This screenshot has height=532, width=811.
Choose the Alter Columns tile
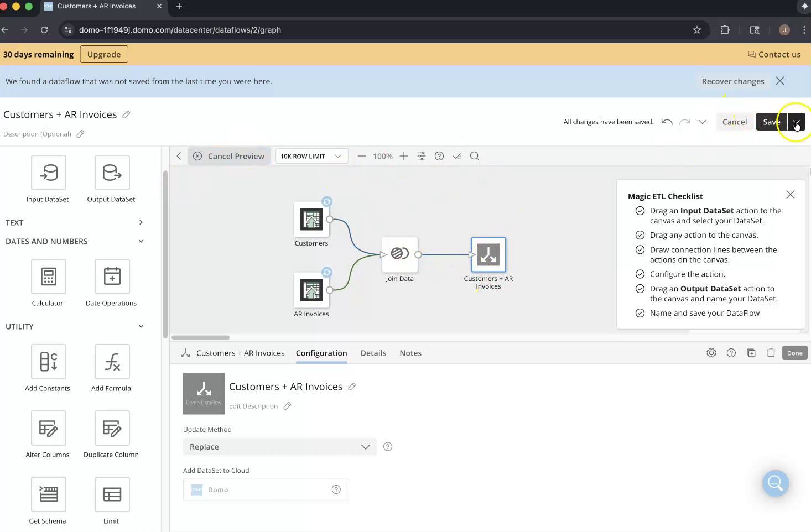tap(49, 428)
